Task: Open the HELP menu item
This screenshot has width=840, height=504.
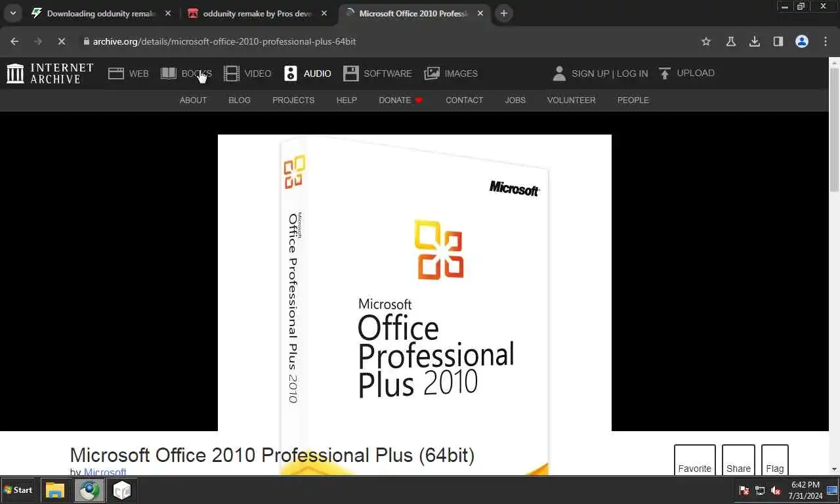Action: point(346,100)
